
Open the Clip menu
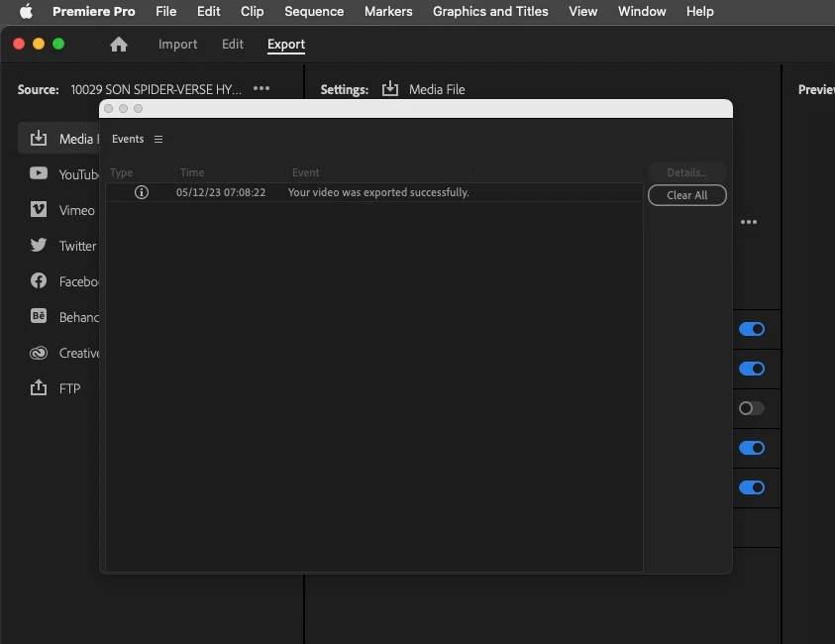[x=252, y=11]
